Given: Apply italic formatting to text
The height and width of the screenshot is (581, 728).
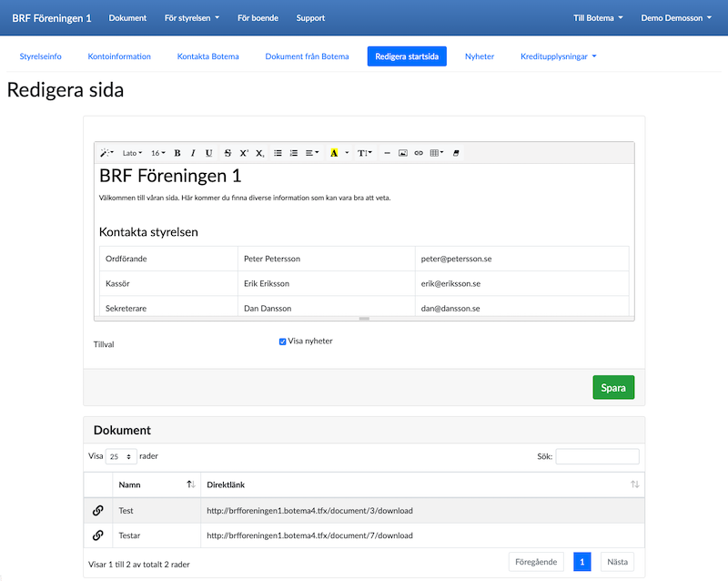Looking at the screenshot, I should click(x=193, y=153).
